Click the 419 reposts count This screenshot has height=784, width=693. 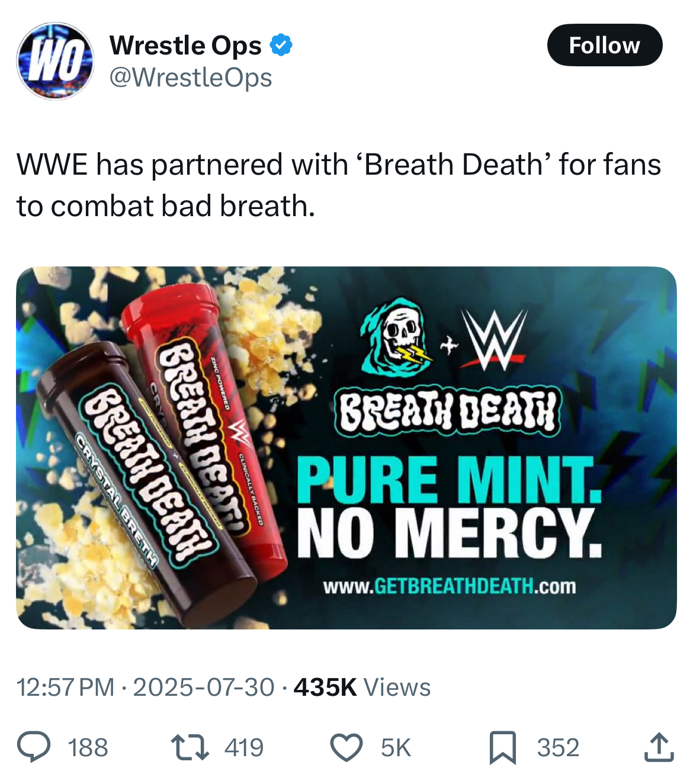point(244,747)
